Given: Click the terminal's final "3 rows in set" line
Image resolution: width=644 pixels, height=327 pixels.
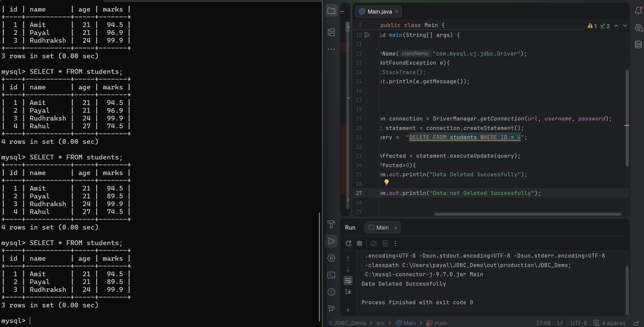Looking at the screenshot, I should [x=50, y=305].
